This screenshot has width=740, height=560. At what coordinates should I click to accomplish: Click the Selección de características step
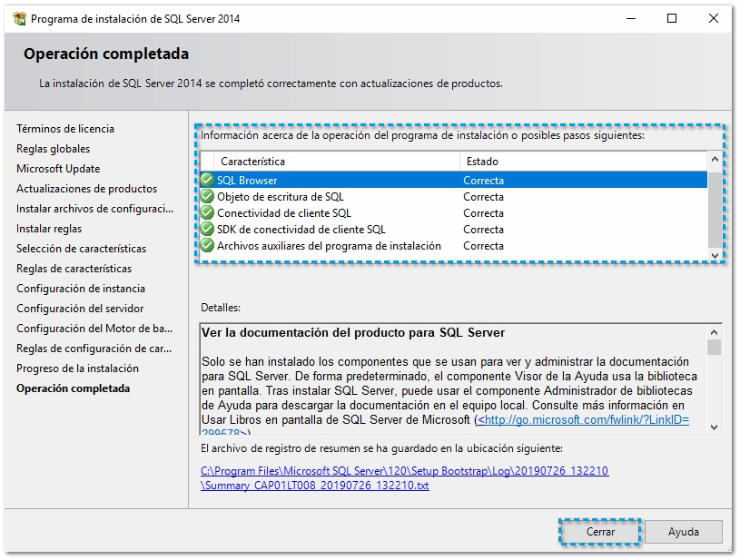coord(81,249)
